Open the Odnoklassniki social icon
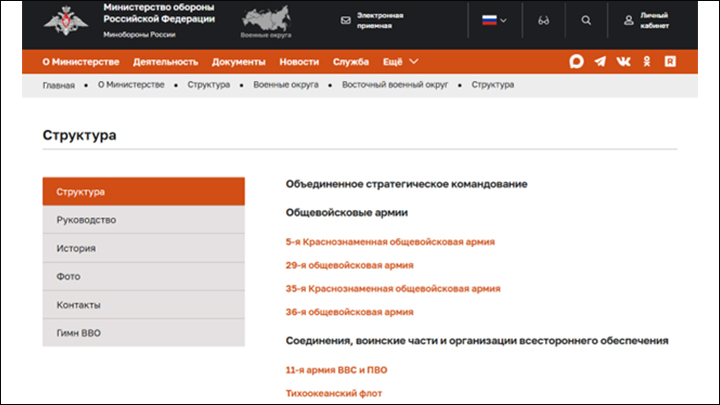720x405 pixels. point(647,62)
